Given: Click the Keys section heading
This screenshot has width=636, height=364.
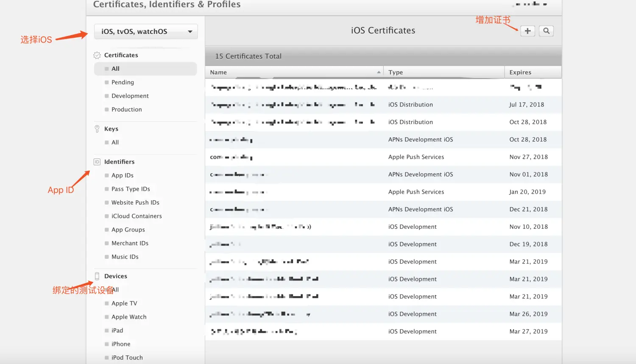Looking at the screenshot, I should tap(111, 129).
